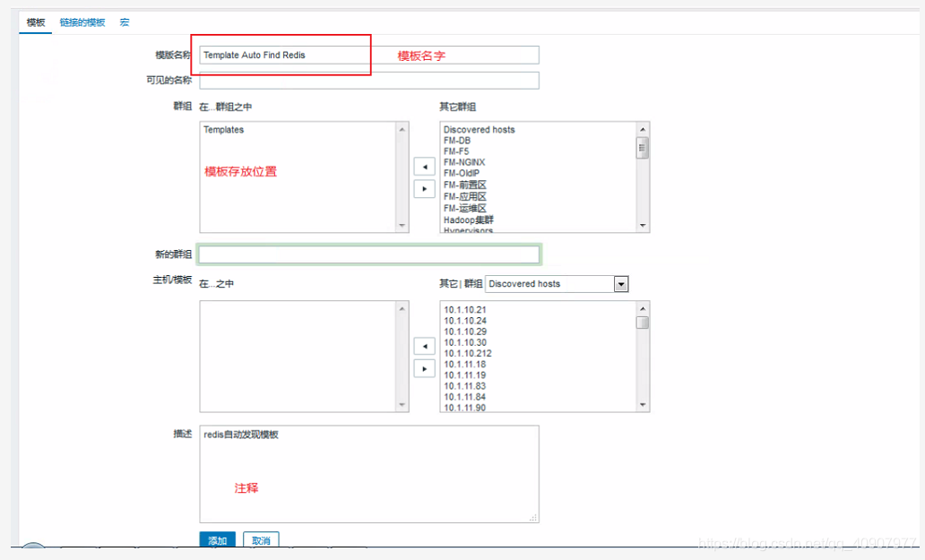Select host 10.1.11.19
The height and width of the screenshot is (560, 925).
[x=465, y=375]
